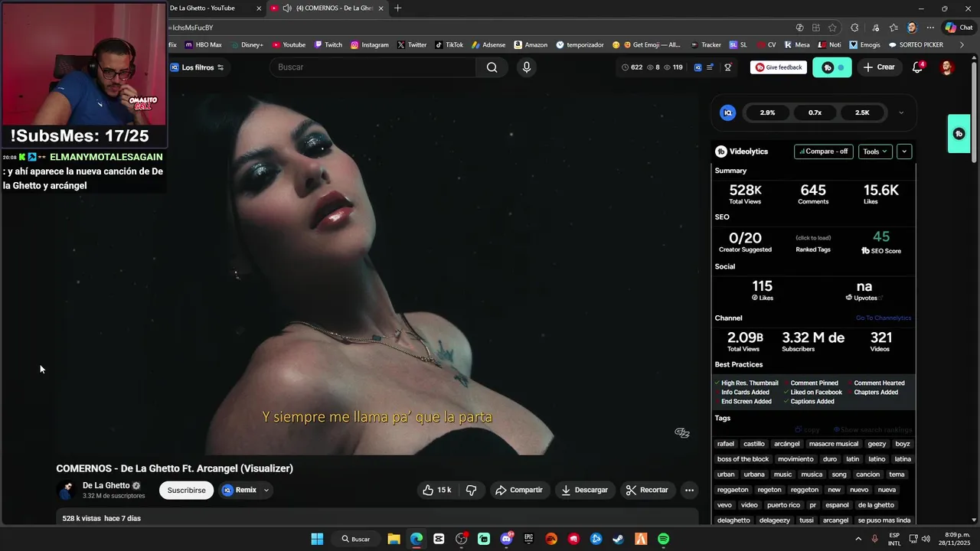Activate voice search microphone

(526, 67)
